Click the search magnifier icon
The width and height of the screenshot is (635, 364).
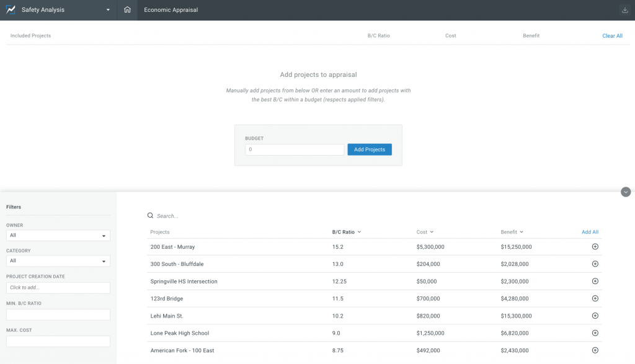tap(150, 216)
